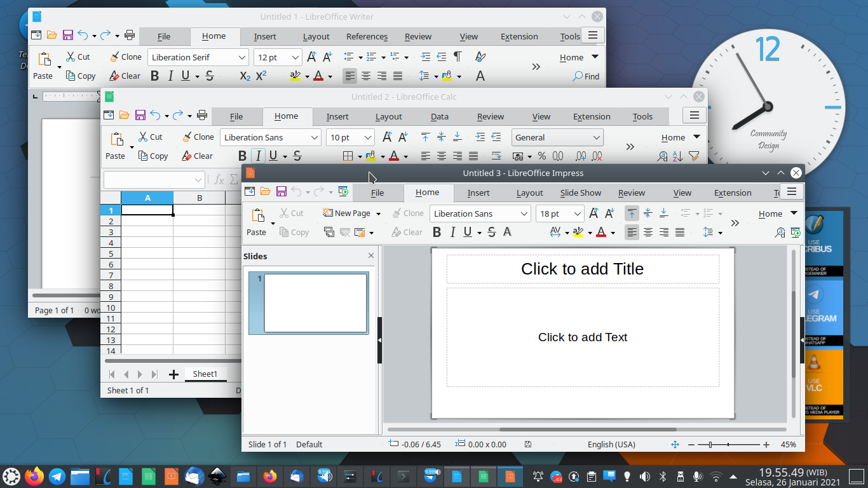The height and width of the screenshot is (488, 868).
Task: Click the formatting marks (pilcrow) icon in Writer
Action: coord(458,57)
